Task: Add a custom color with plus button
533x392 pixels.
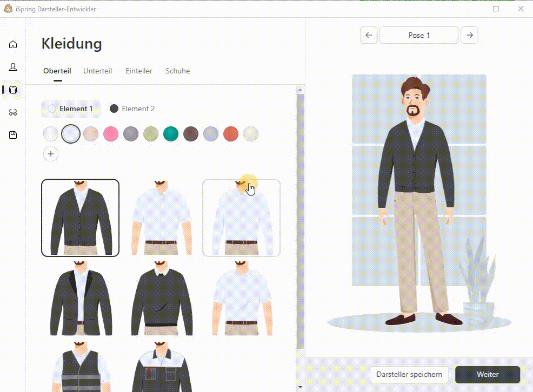Action: pyautogui.click(x=51, y=154)
